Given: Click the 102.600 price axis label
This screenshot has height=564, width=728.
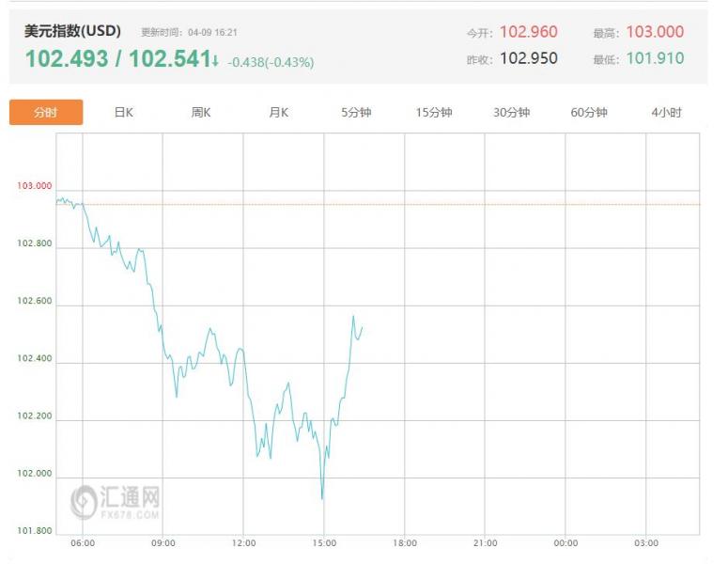Looking at the screenshot, I should pos(35,302).
